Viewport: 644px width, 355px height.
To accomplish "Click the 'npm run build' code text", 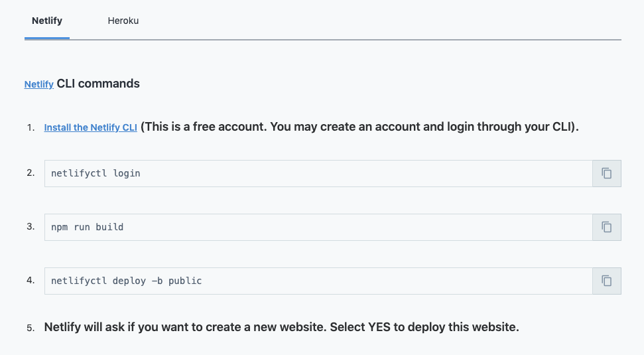I will [87, 227].
